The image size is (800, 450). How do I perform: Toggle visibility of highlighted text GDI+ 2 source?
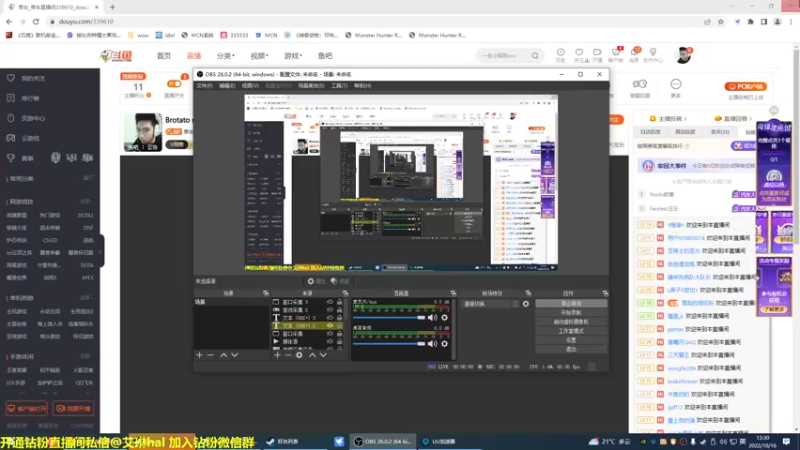[x=330, y=326]
